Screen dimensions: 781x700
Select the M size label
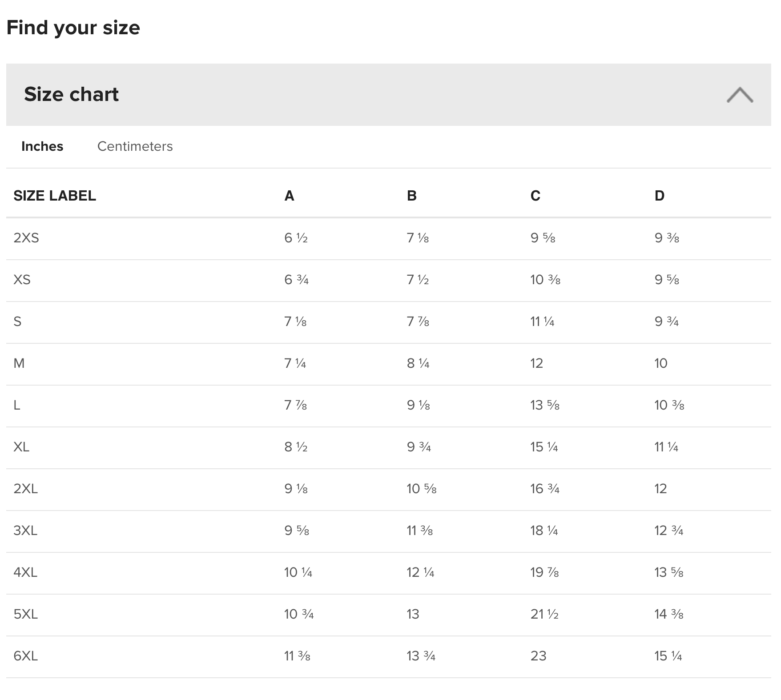click(19, 363)
